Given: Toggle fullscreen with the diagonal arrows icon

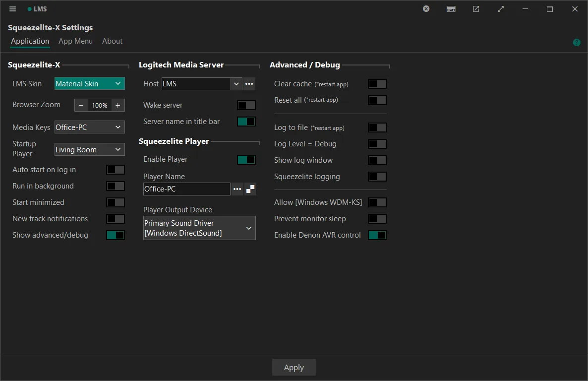Looking at the screenshot, I should (x=501, y=8).
